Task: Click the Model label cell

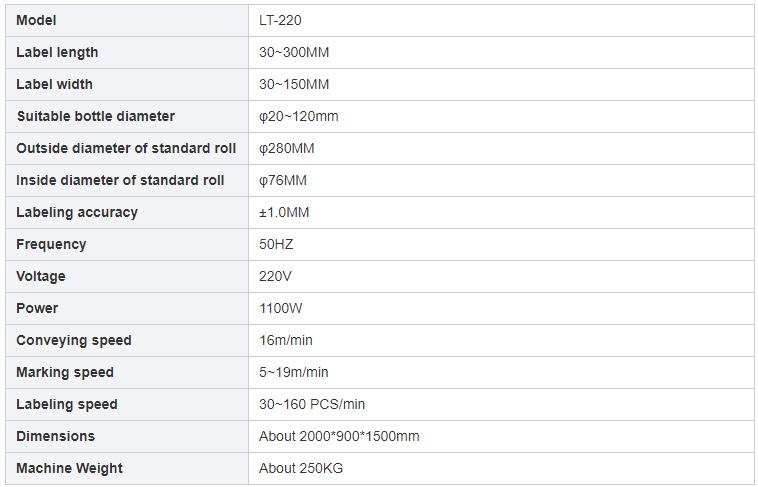Action: 37,20
